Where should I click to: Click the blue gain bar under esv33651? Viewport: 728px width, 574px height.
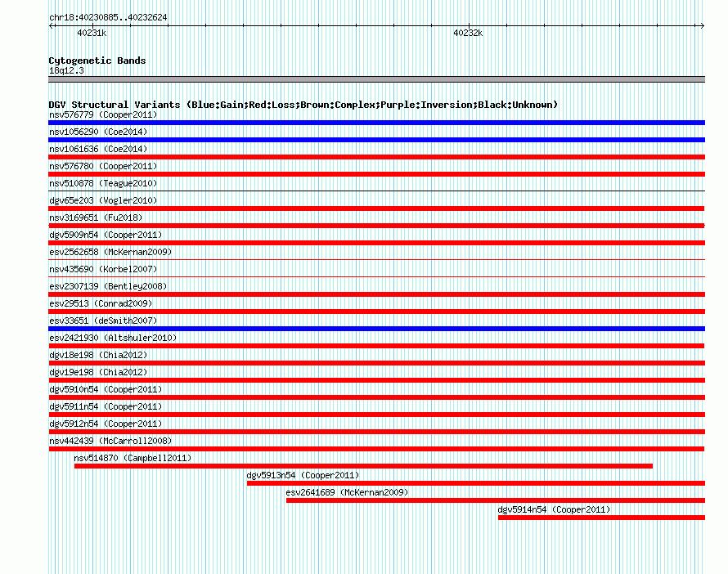pos(376,329)
